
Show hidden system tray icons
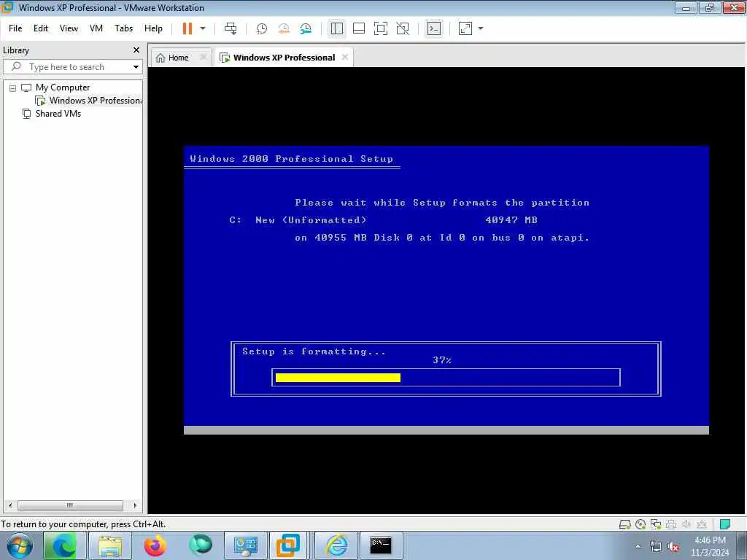click(x=638, y=547)
